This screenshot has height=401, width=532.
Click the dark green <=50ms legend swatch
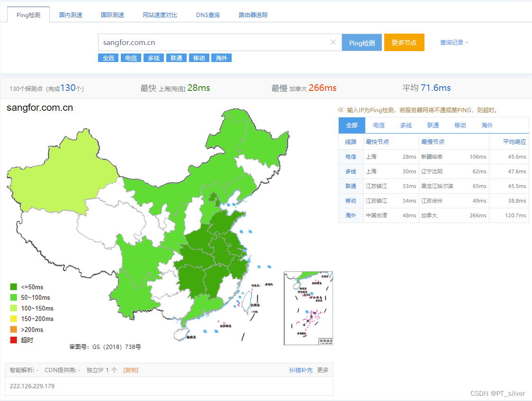(14, 287)
